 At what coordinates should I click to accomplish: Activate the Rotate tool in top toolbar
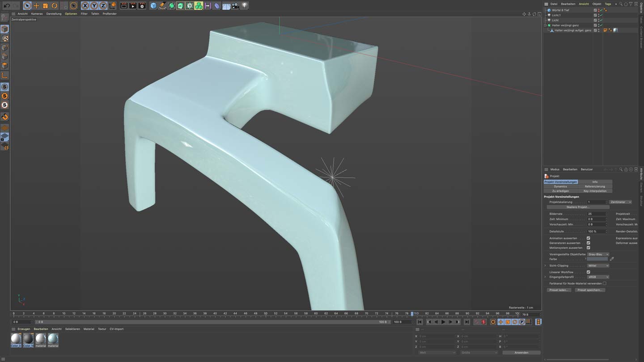(x=55, y=6)
